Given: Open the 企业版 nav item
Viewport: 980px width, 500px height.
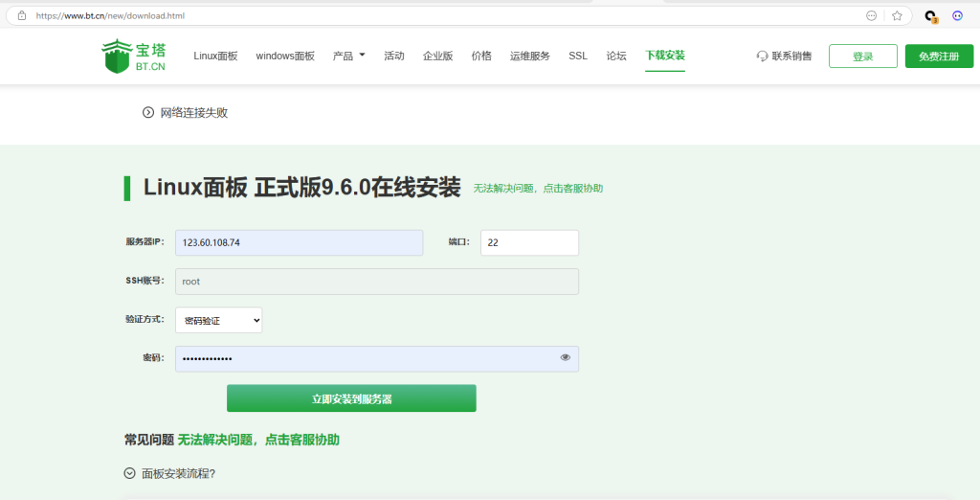Looking at the screenshot, I should click(x=438, y=56).
